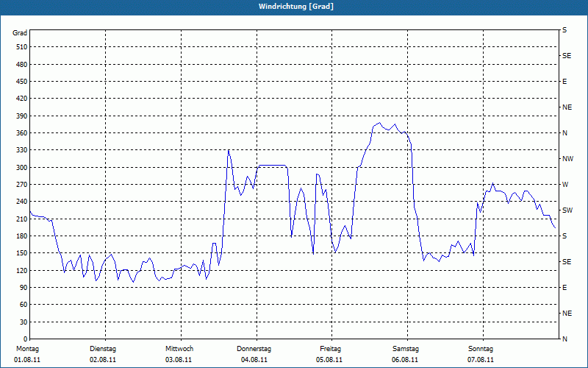Click the 'Sonntag' day label
The height and width of the screenshot is (368, 588).
tap(481, 349)
